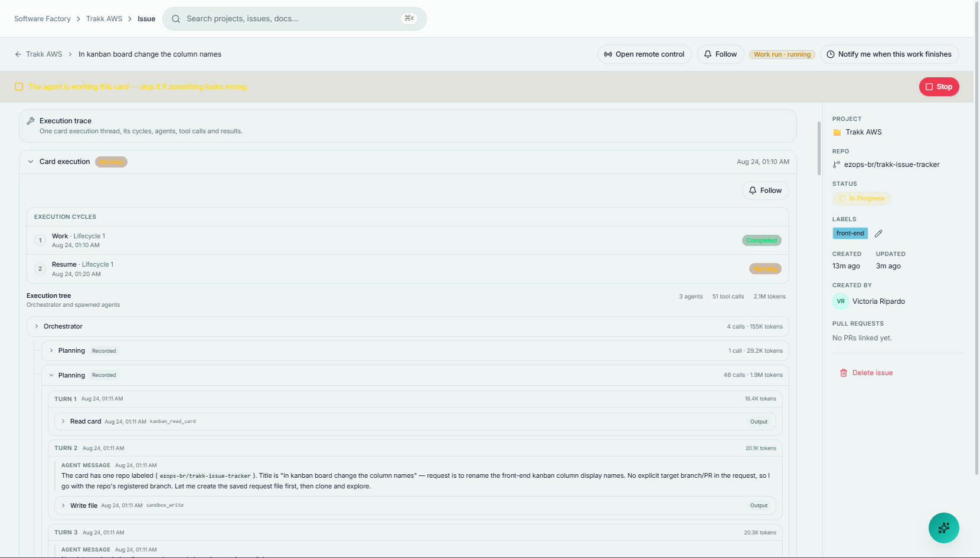Expand the Orchestrator tree node
This screenshot has height=558, width=980.
click(x=37, y=326)
